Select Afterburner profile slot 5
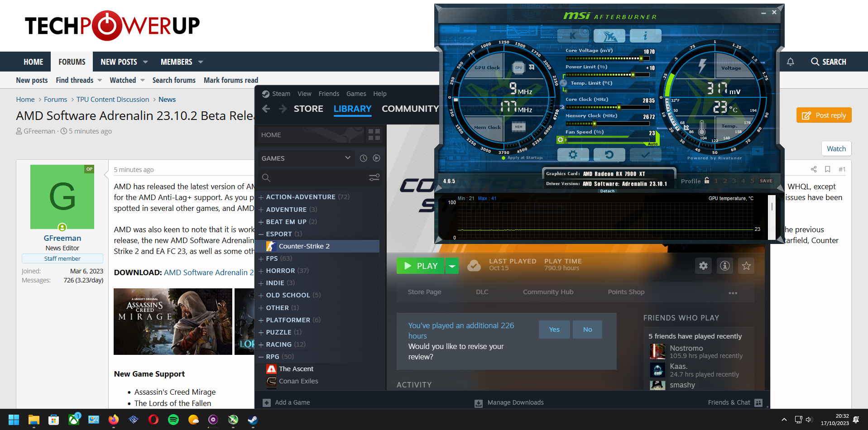Image resolution: width=868 pixels, height=430 pixels. pos(752,181)
